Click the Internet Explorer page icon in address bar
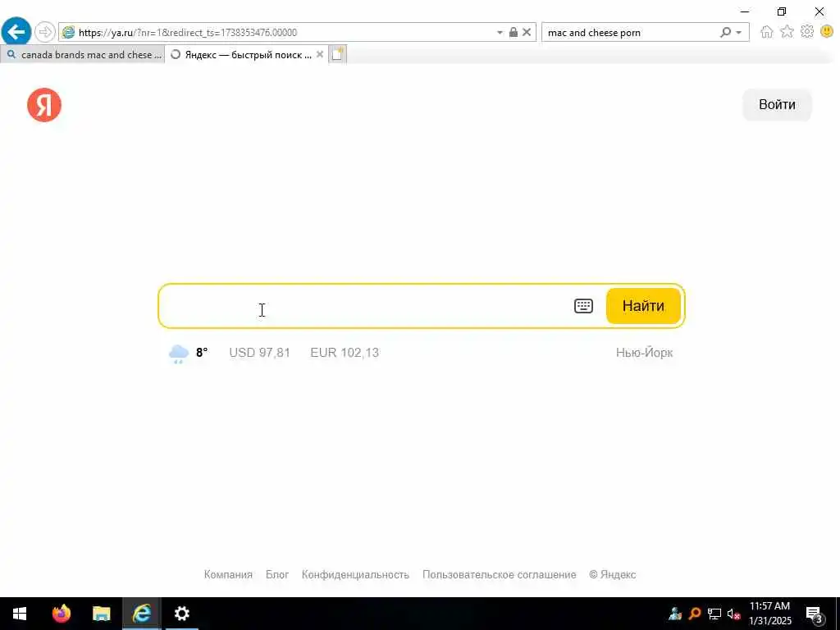Image resolution: width=840 pixels, height=630 pixels. [68, 33]
